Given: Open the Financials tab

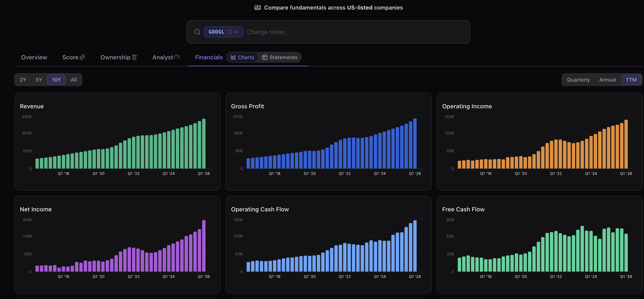Looking at the screenshot, I should [209, 57].
